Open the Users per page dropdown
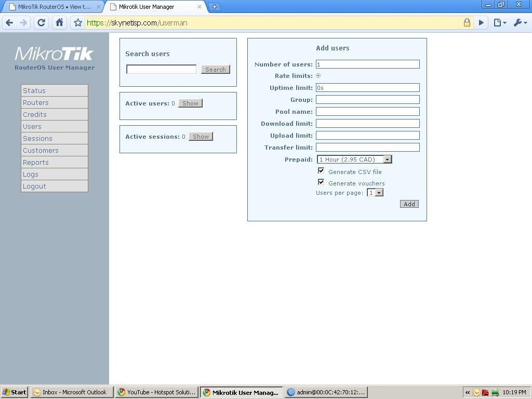The image size is (532, 399). 375,193
